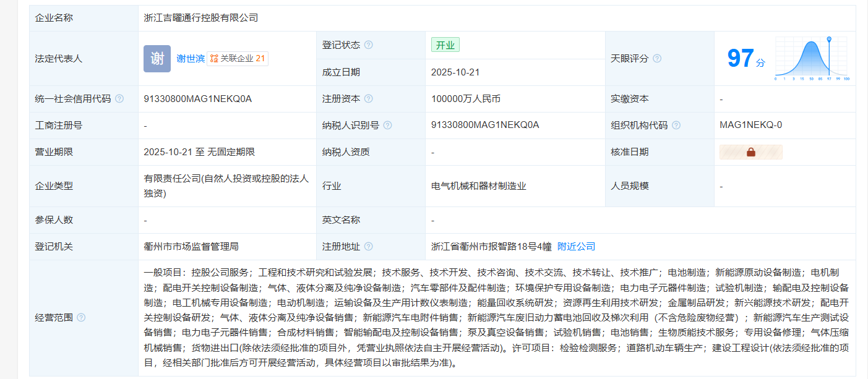Click the question mark next to 经营范围

[81, 318]
